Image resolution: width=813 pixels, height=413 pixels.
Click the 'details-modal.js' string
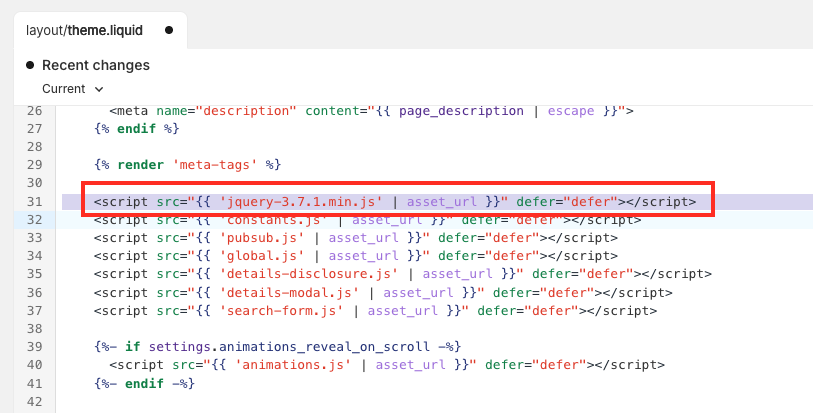click(x=289, y=293)
